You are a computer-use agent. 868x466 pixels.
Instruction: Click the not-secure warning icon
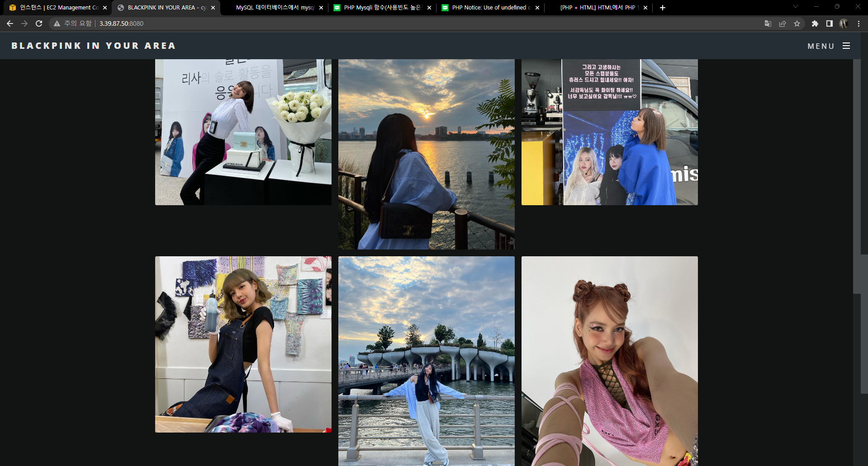[x=57, y=24]
